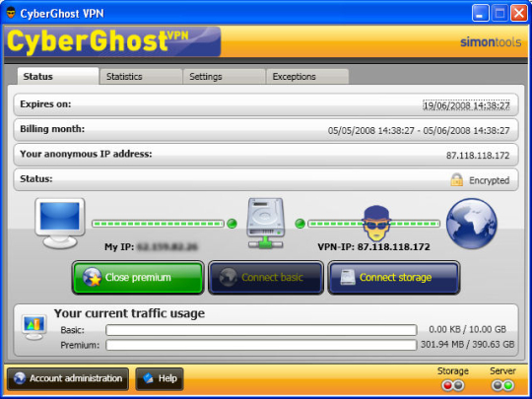Click the globe icon on Account administration

coord(20,378)
